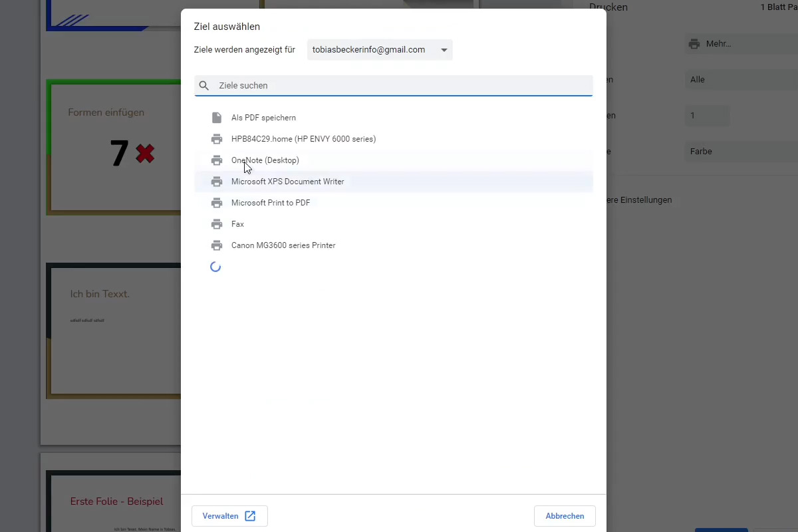Click printer icon next to HPB84C29.home
Screen dimensions: 798x532
click(x=216, y=139)
